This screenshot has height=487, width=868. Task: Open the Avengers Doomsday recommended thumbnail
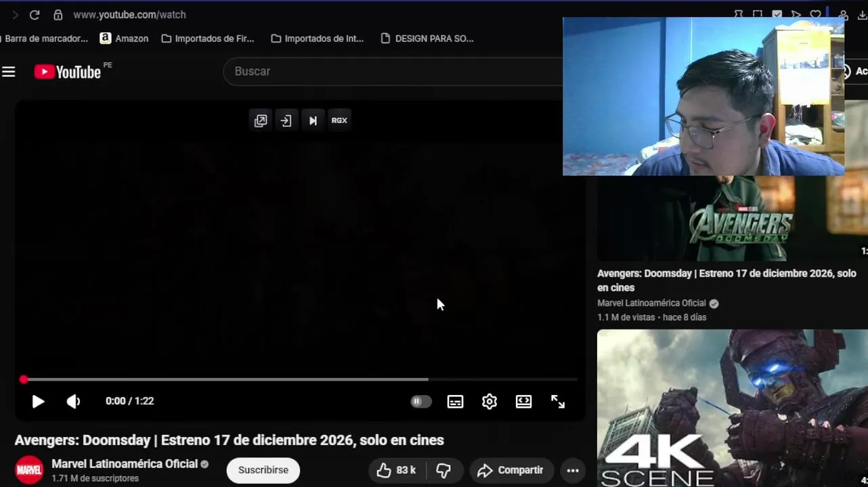tap(732, 218)
